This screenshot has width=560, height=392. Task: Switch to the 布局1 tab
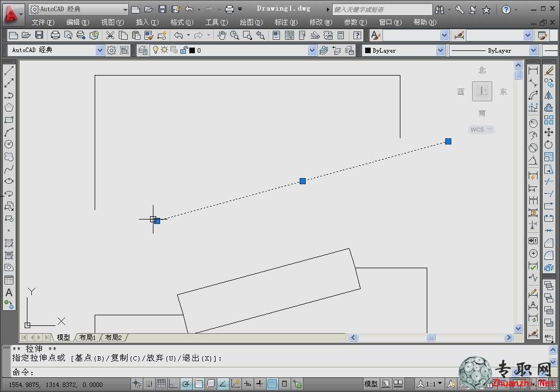(x=87, y=337)
